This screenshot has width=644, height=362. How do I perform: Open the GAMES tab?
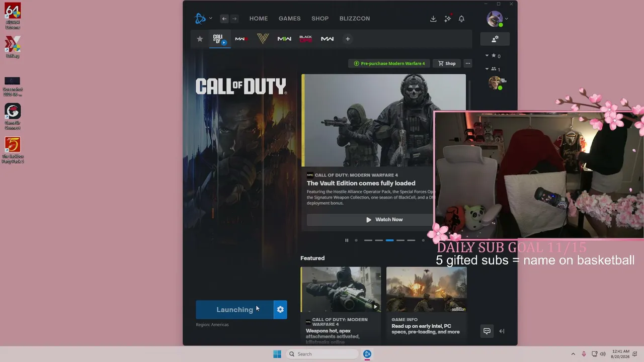click(x=290, y=19)
